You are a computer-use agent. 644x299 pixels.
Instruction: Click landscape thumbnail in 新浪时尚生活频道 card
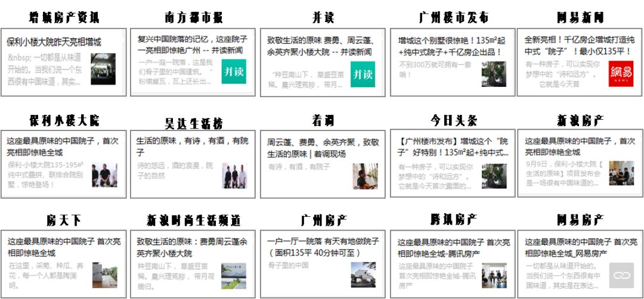click(234, 276)
